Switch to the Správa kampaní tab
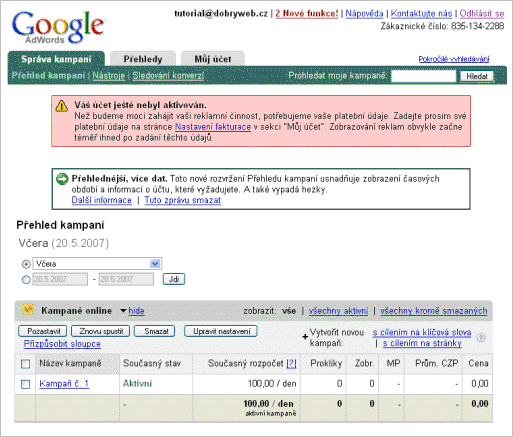Screen dimensions: 513x437 [x=56, y=59]
